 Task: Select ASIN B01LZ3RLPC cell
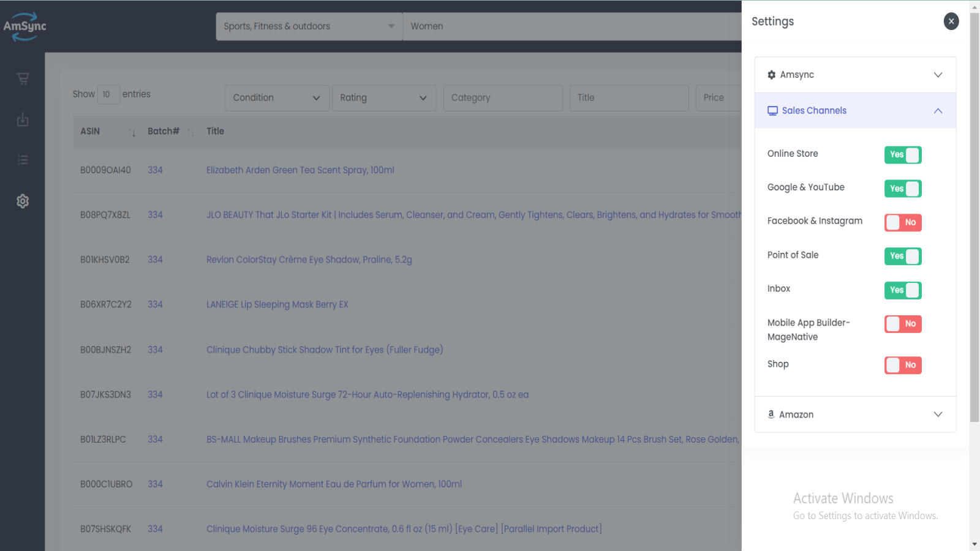(x=103, y=440)
